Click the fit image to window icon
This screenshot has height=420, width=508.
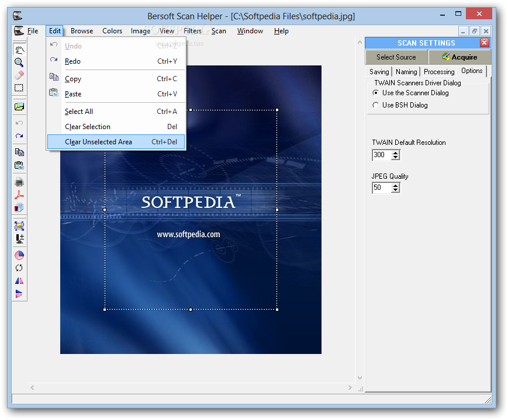[19, 225]
